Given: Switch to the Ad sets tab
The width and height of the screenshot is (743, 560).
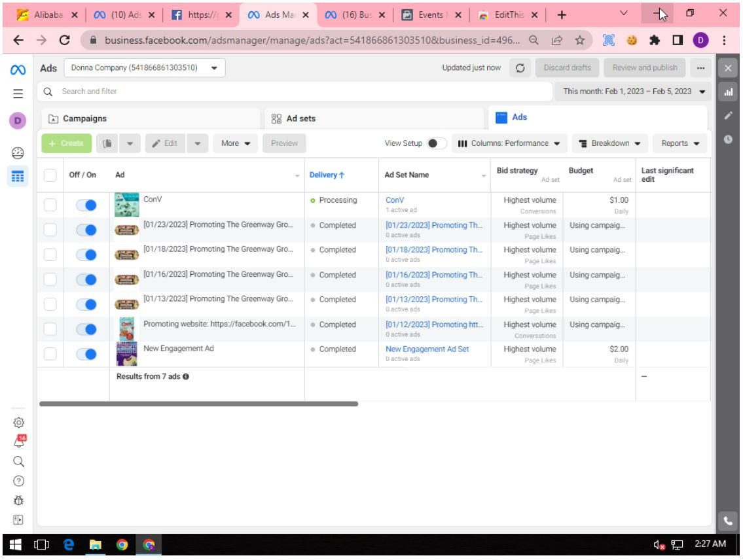Looking at the screenshot, I should pos(374,119).
